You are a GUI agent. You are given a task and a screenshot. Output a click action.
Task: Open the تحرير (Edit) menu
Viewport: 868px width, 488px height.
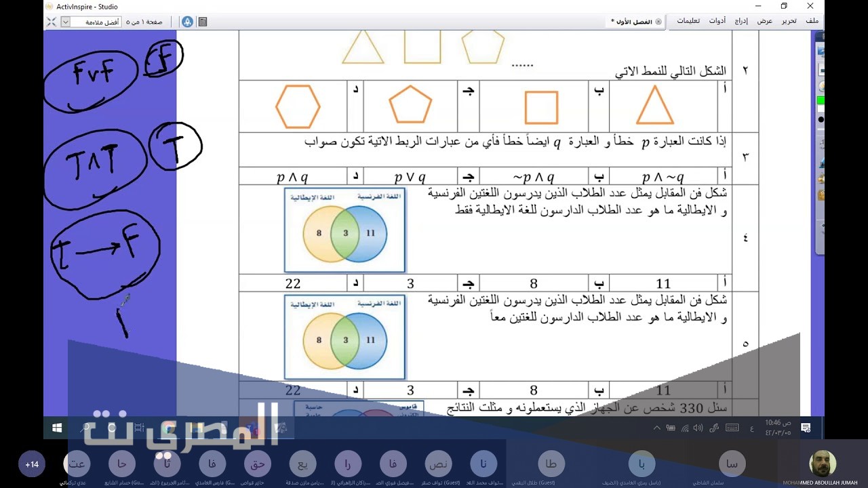(789, 21)
